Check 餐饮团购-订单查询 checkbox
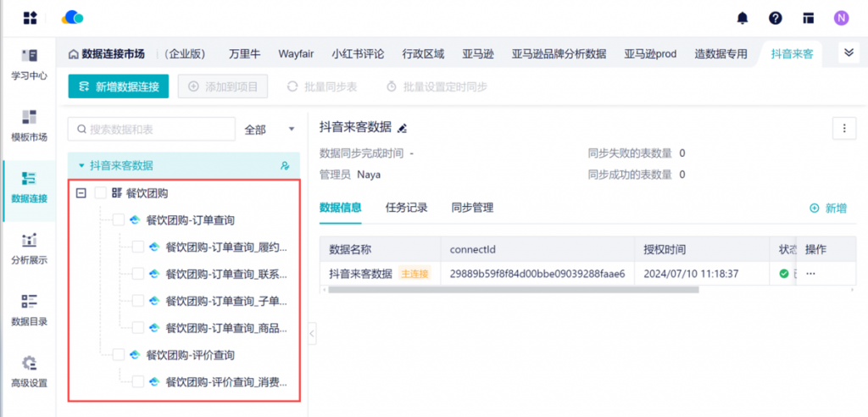The width and height of the screenshot is (868, 417). 119,220
